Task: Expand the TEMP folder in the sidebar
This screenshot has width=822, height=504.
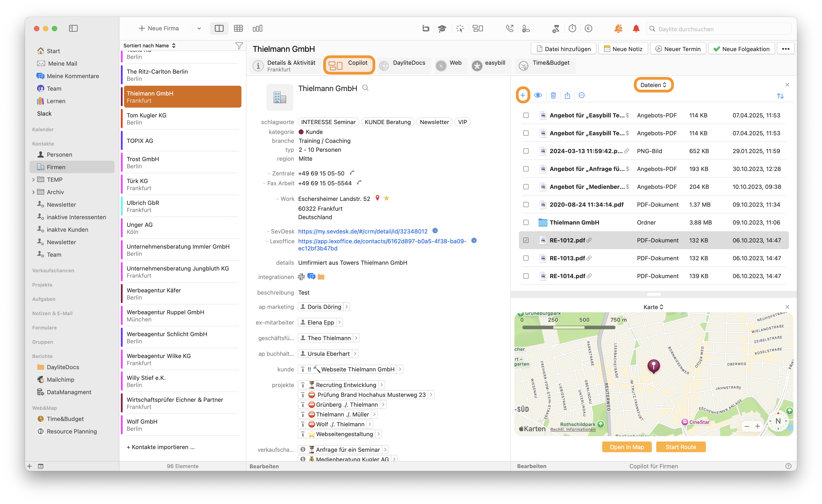Action: point(33,180)
